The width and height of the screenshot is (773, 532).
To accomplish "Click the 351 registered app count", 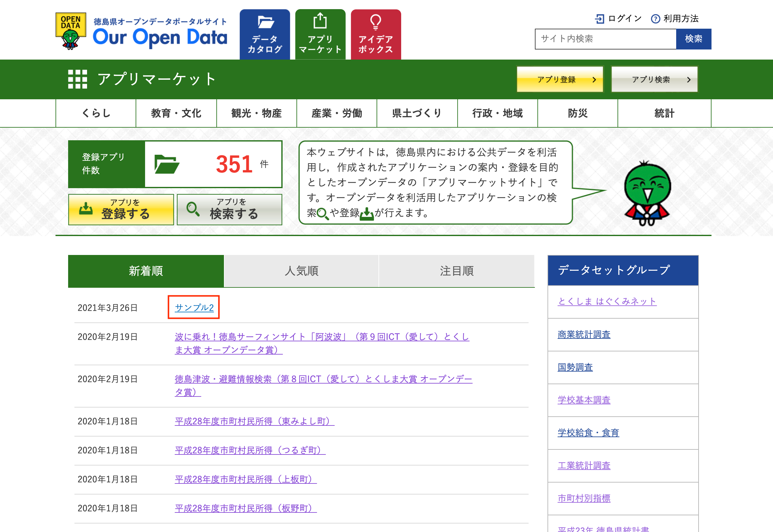I will 234,164.
